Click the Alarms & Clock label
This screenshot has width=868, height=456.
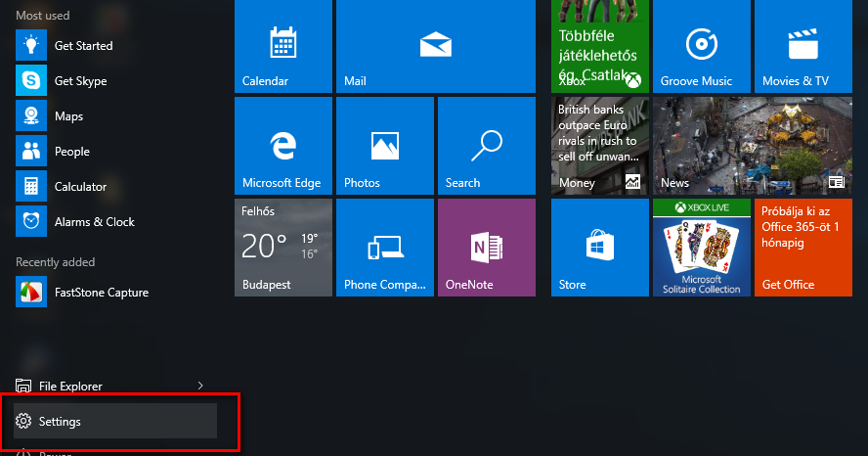point(95,221)
